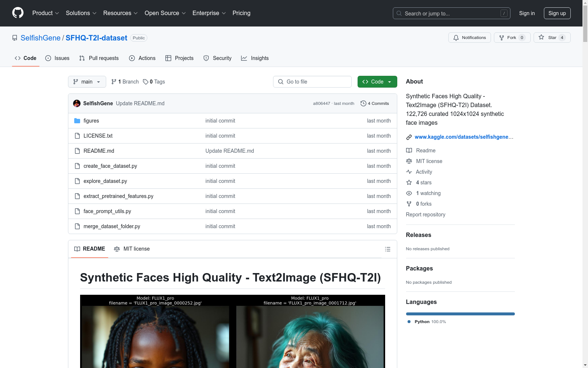
Task: Click the Sign in link
Action: pyautogui.click(x=527, y=13)
